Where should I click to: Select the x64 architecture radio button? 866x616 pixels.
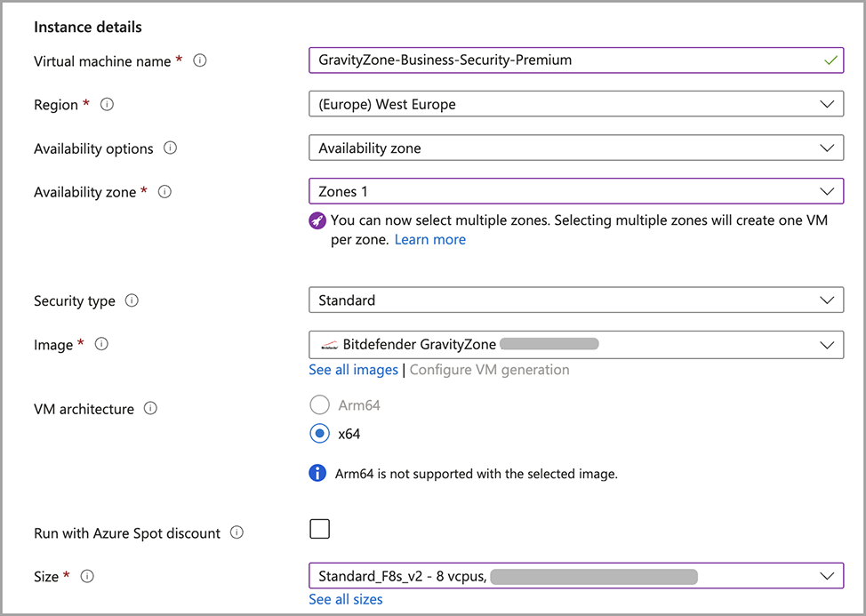coord(319,434)
